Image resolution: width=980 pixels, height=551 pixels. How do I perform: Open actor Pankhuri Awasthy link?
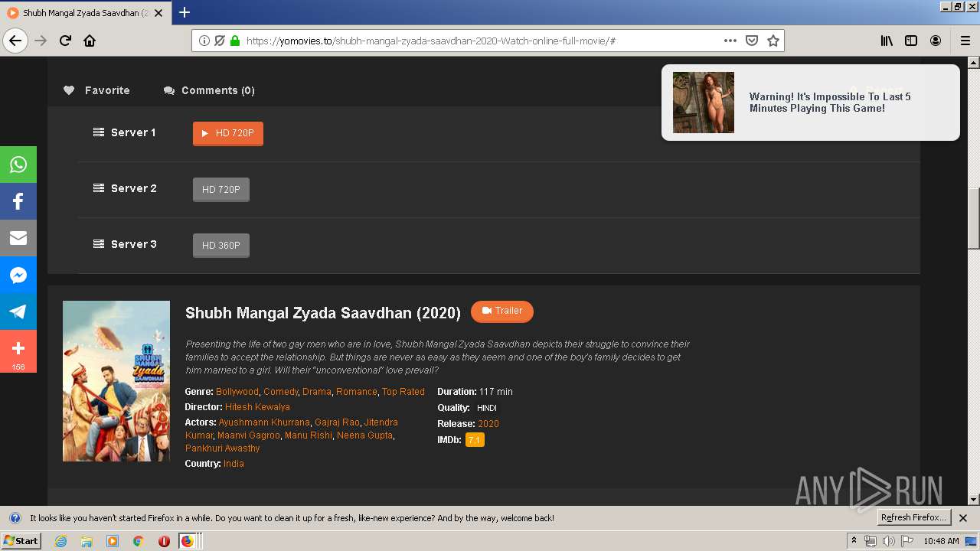[223, 448]
